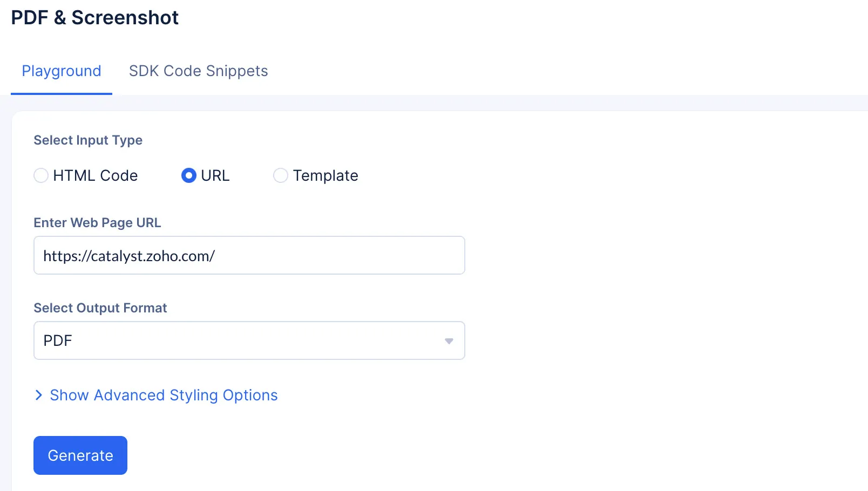The width and height of the screenshot is (868, 491).
Task: Click the Template option label text
Action: point(325,175)
